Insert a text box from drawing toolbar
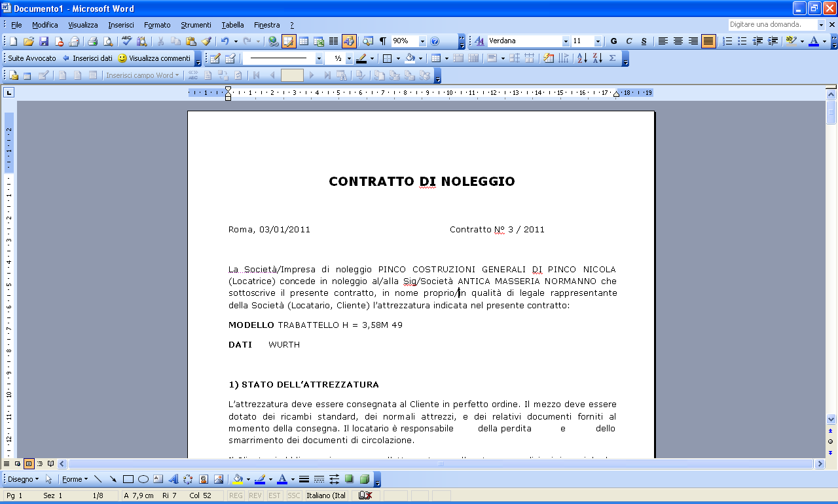Image resolution: width=838 pixels, height=504 pixels. click(x=158, y=479)
